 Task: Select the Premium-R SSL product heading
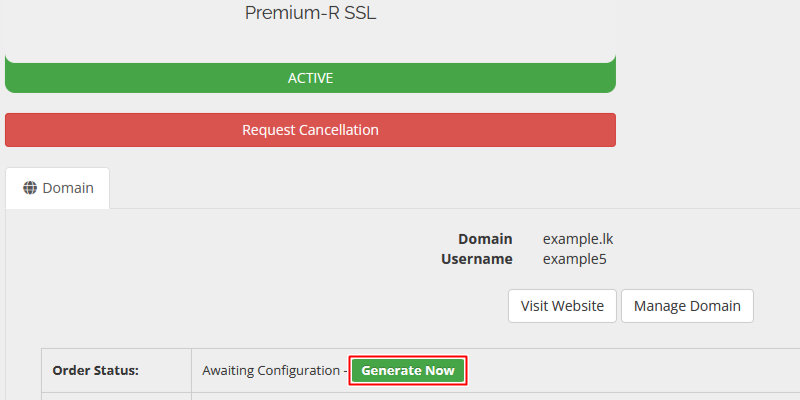tap(310, 13)
